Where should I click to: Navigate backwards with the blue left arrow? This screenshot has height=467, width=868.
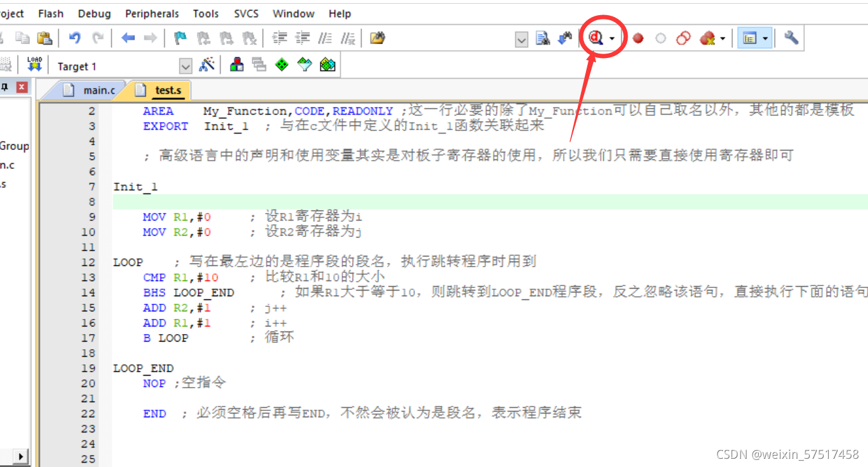pos(128,38)
